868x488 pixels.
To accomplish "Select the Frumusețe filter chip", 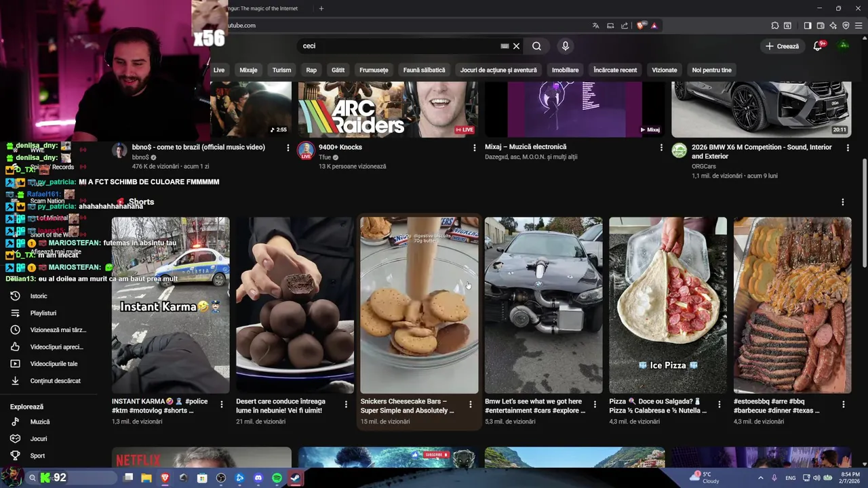I will click(x=374, y=70).
